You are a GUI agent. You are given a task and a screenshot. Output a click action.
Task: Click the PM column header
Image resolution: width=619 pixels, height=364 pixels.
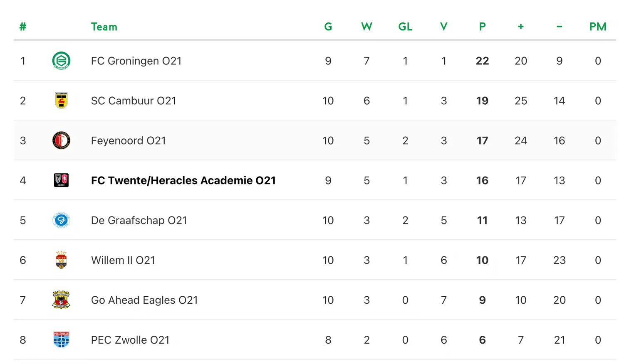597,27
